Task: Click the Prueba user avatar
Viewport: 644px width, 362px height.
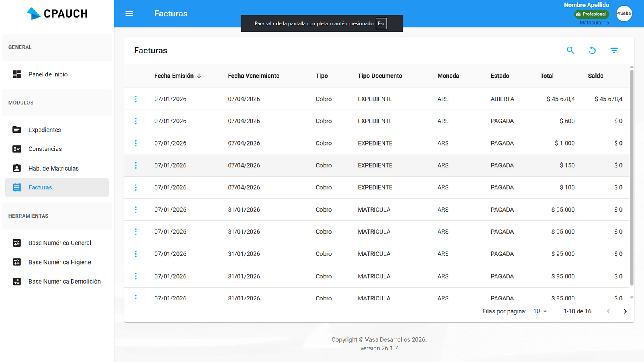Action: 623,14
